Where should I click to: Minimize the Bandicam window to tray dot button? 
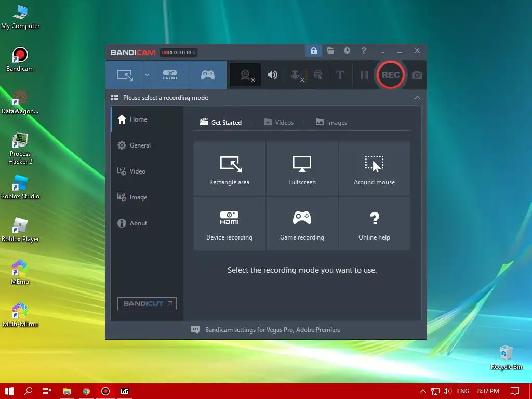coord(383,51)
